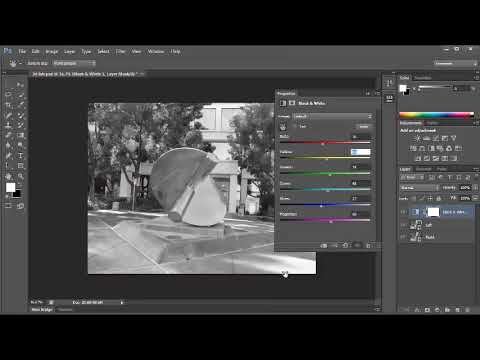Select the Gradient tool
Screen dimensions: 480x360
coord(20,135)
